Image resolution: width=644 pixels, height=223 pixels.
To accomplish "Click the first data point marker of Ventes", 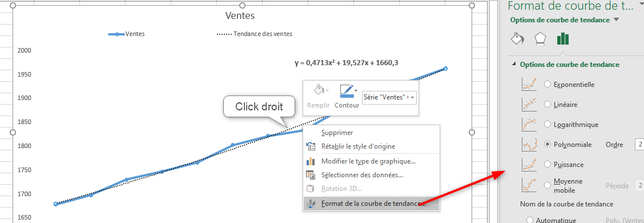I will coord(55,204).
